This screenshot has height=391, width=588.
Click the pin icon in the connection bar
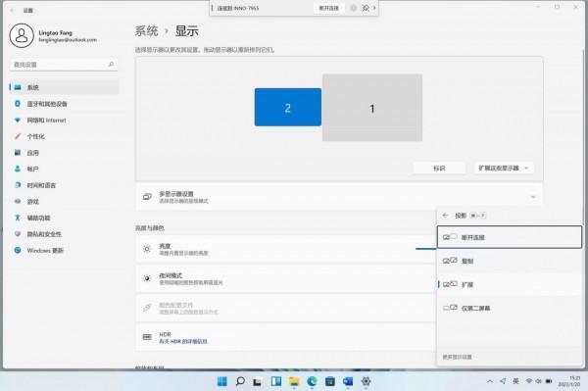pyautogui.click(x=366, y=8)
